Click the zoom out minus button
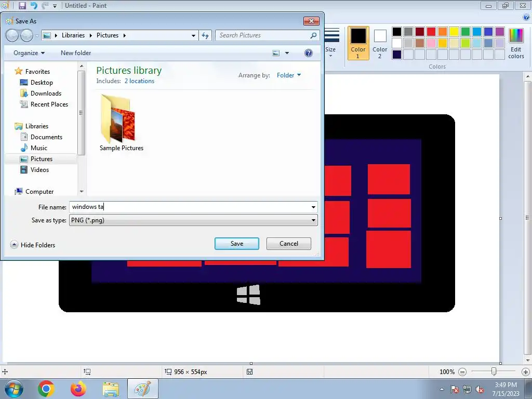This screenshot has height=399, width=532. (462, 372)
